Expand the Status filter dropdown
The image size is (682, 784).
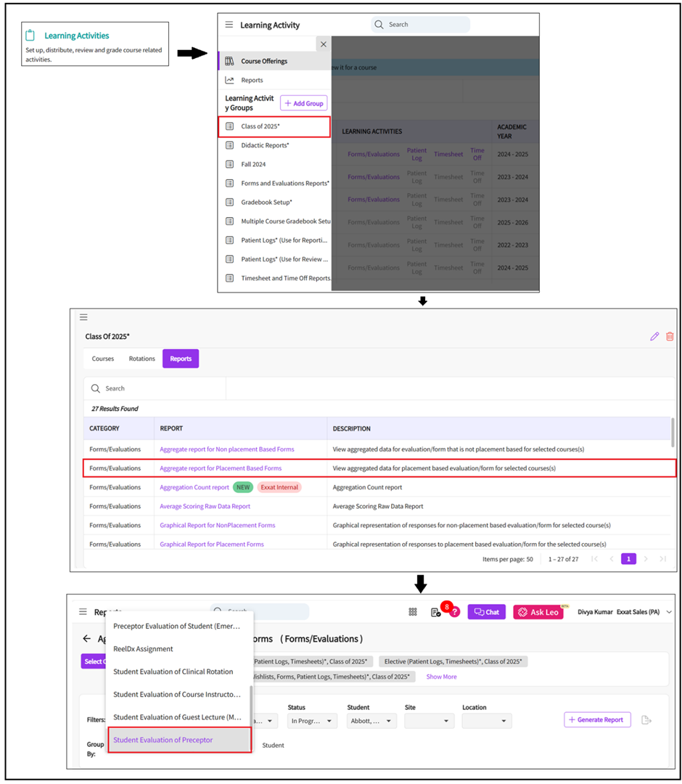(x=312, y=721)
